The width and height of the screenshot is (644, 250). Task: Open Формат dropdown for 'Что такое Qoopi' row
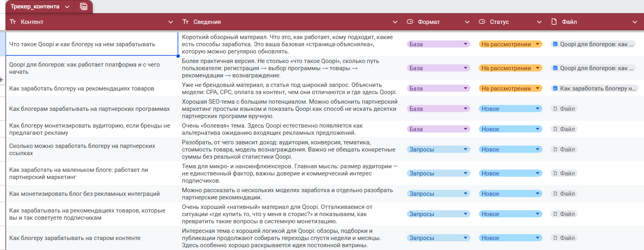click(x=438, y=44)
